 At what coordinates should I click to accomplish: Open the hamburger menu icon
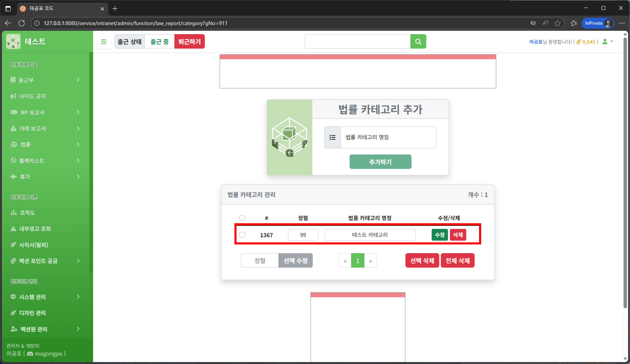104,41
